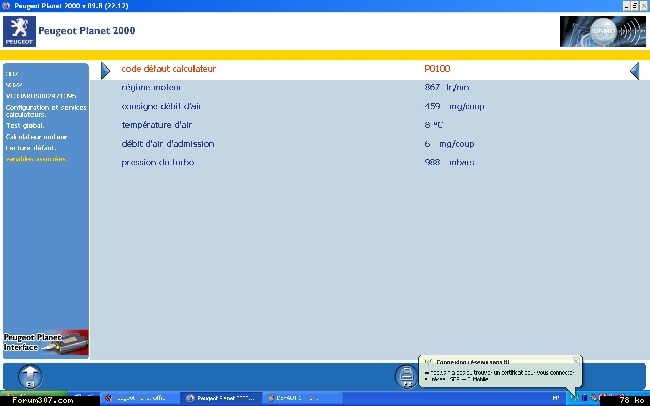Click the right-pointing arrow beside code défaut
This screenshot has width=650, height=406.
point(106,71)
